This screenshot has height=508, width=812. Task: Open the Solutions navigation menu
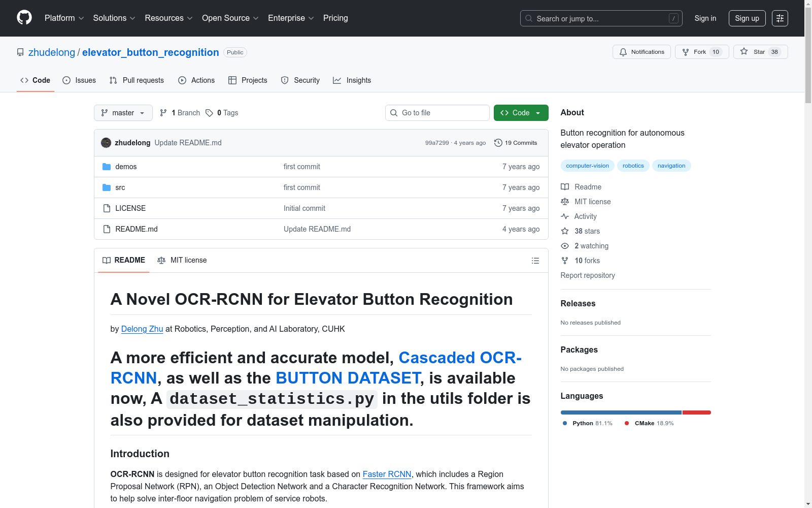tap(114, 18)
